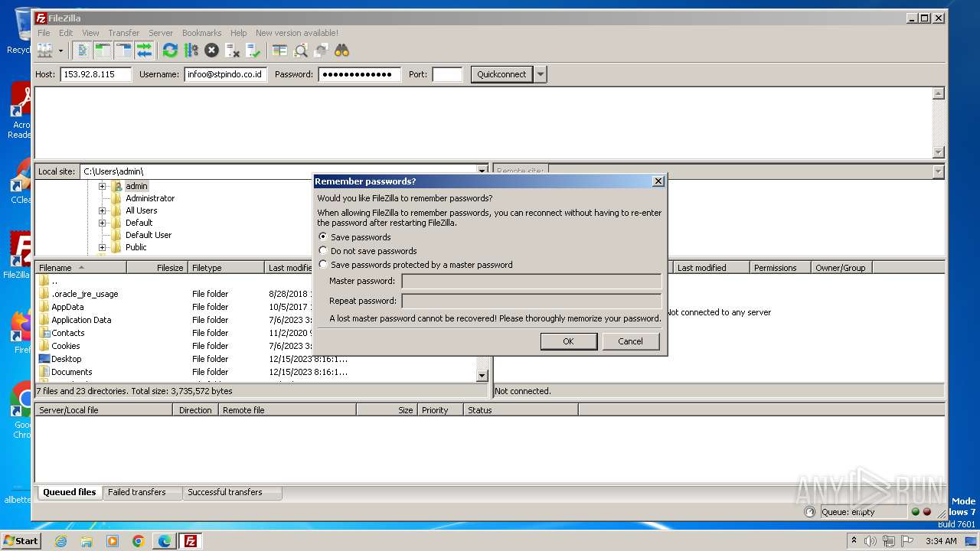980x551 pixels.
Task: Open Chrome from the taskbar
Action: [x=139, y=541]
